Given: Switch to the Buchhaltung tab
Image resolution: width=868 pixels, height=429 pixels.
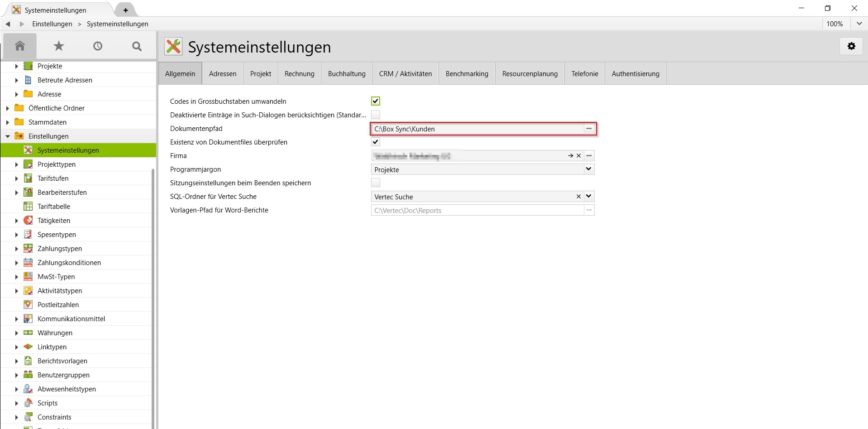Looking at the screenshot, I should pos(346,73).
